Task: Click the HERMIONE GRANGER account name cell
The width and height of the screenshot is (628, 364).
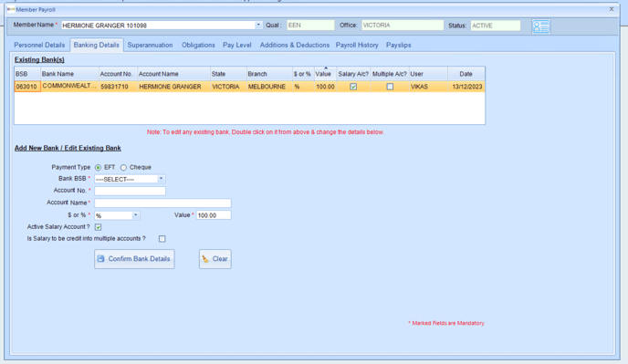Action: coord(173,87)
